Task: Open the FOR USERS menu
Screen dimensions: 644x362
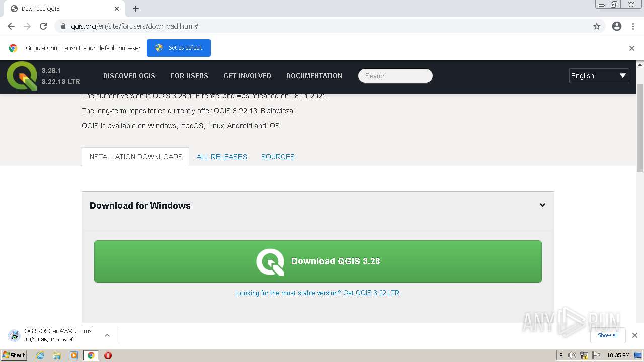Action: (x=189, y=76)
